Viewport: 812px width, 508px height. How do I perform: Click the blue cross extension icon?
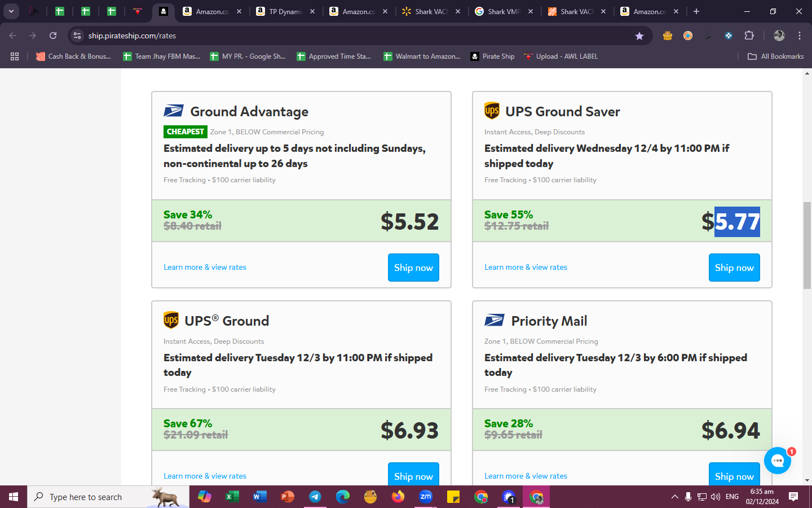[729, 36]
